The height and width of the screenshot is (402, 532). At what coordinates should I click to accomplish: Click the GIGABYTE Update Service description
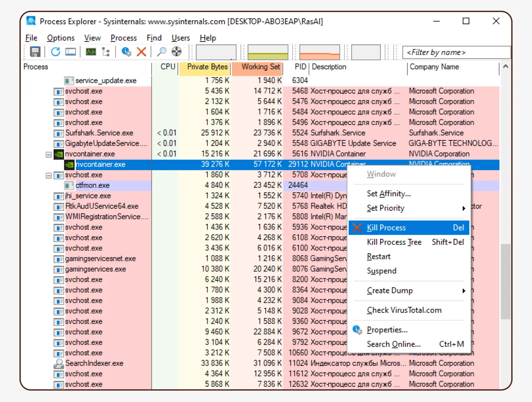353,143
